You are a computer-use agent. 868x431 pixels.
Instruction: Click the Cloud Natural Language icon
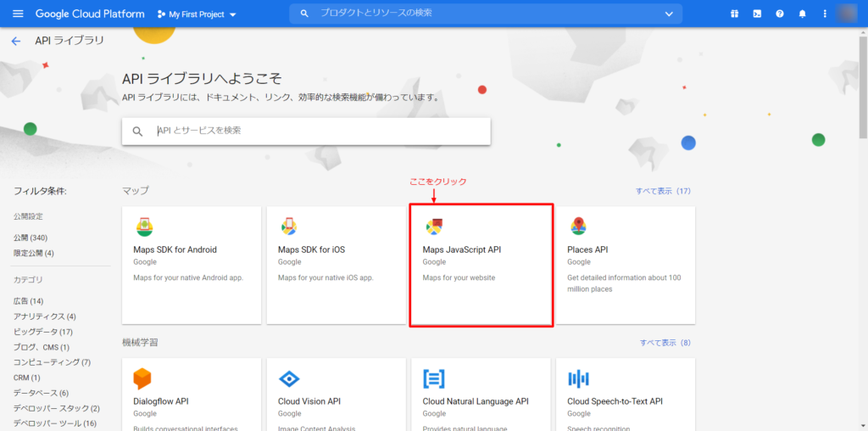tap(434, 379)
